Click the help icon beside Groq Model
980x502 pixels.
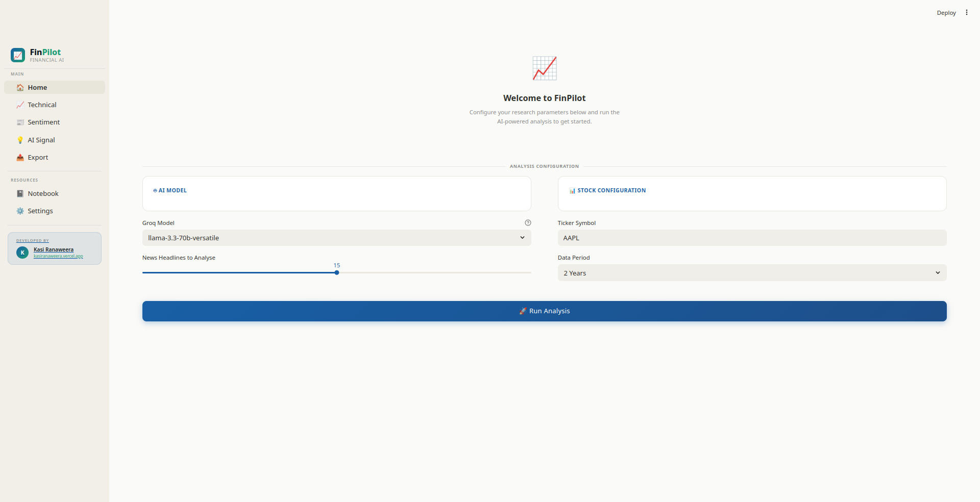[528, 223]
